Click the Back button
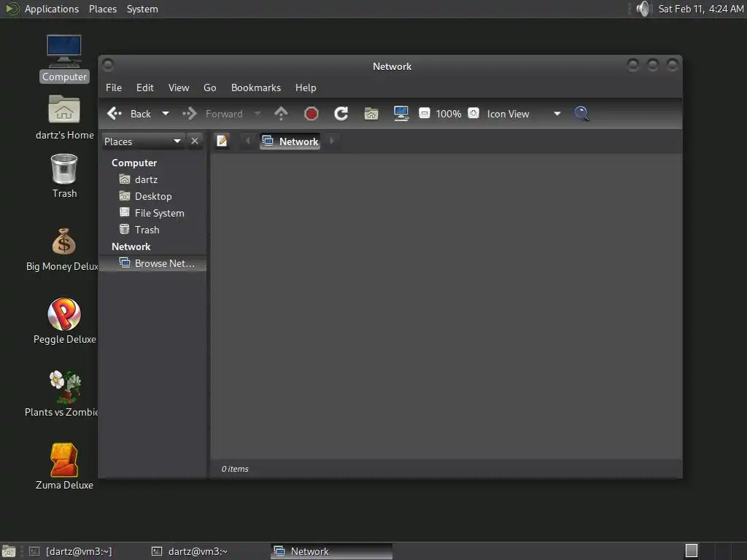This screenshot has height=560, width=747. coord(129,114)
